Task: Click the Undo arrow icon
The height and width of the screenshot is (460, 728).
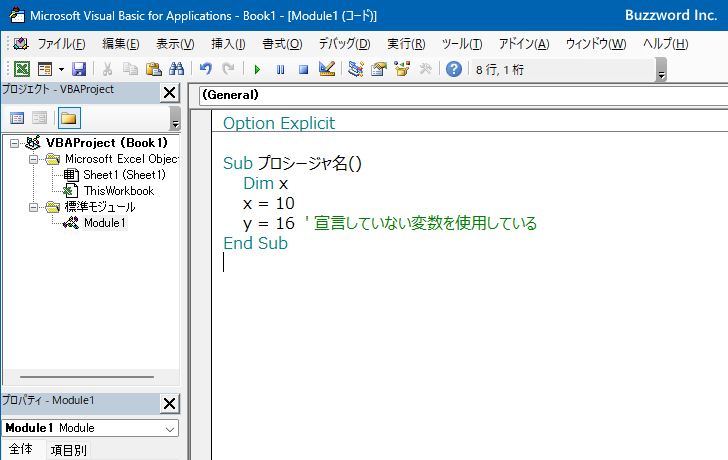Action: coord(206,69)
